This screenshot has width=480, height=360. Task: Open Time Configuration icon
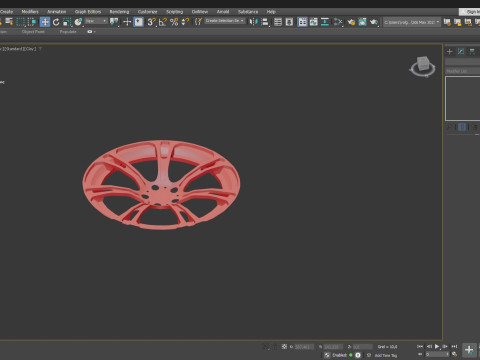[x=454, y=354]
